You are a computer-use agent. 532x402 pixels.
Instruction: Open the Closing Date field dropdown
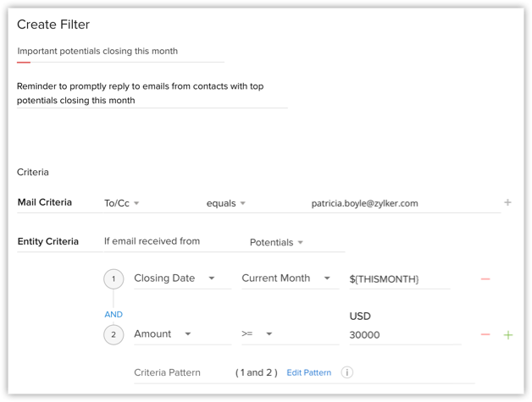(182, 278)
